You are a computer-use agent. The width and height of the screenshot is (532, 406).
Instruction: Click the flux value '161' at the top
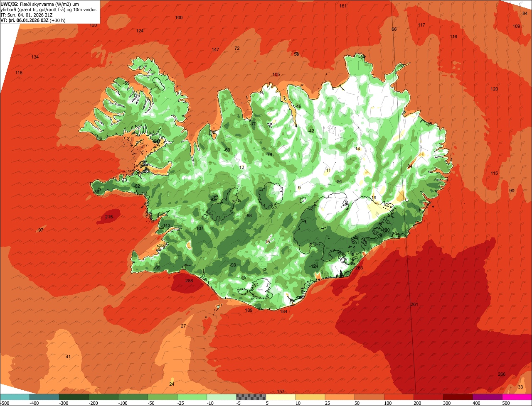[343, 6]
